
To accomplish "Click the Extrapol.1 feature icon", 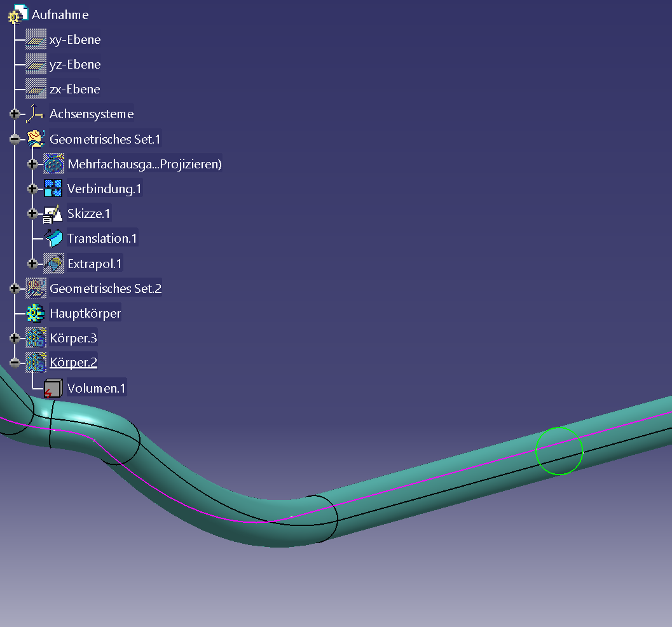I will click(54, 264).
